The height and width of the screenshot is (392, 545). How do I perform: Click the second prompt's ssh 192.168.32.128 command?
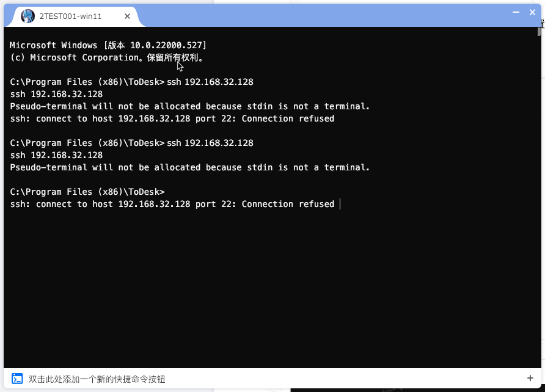tap(210, 143)
